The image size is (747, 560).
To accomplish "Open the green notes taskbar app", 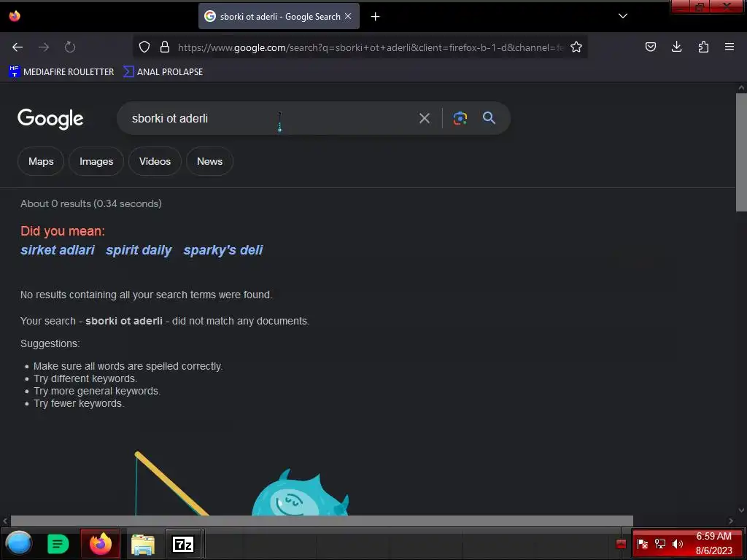I will coord(58,544).
